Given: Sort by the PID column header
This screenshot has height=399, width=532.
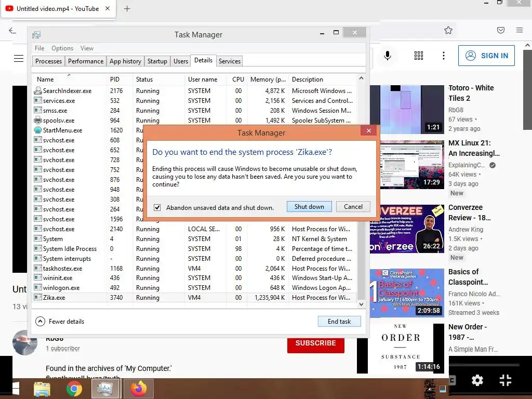Looking at the screenshot, I should coord(119,79).
